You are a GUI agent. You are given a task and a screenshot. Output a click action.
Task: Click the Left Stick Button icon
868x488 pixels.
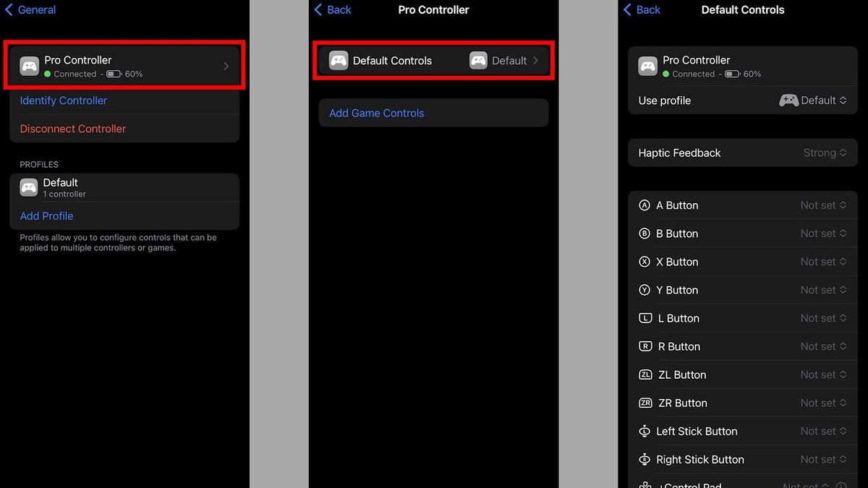point(644,431)
